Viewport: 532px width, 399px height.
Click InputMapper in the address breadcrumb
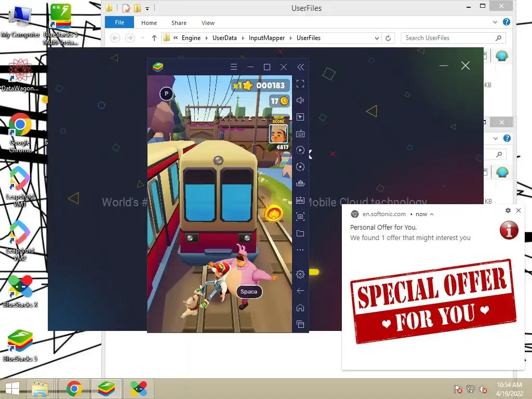coord(267,38)
